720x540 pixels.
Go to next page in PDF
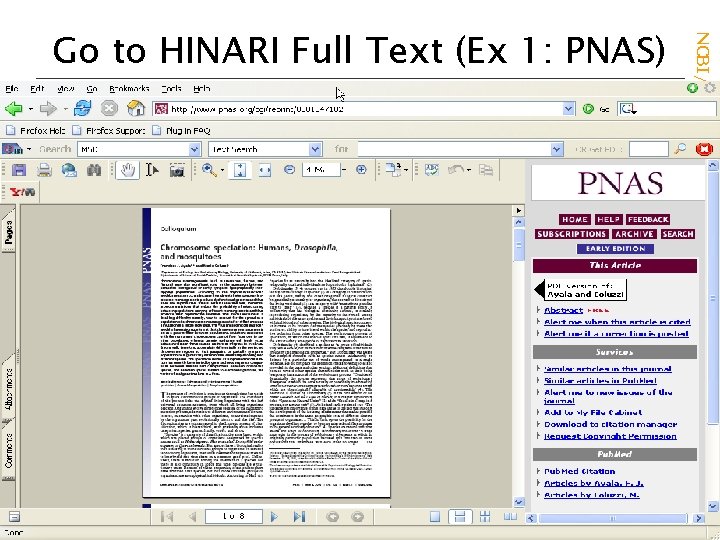(x=275, y=517)
